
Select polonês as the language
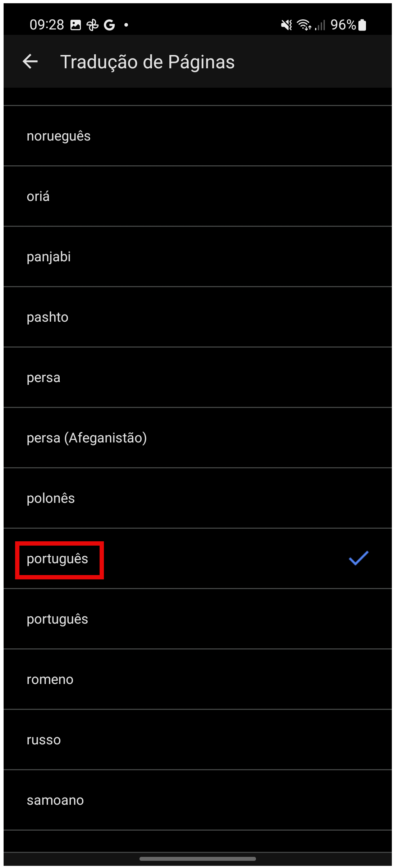pyautogui.click(x=51, y=499)
